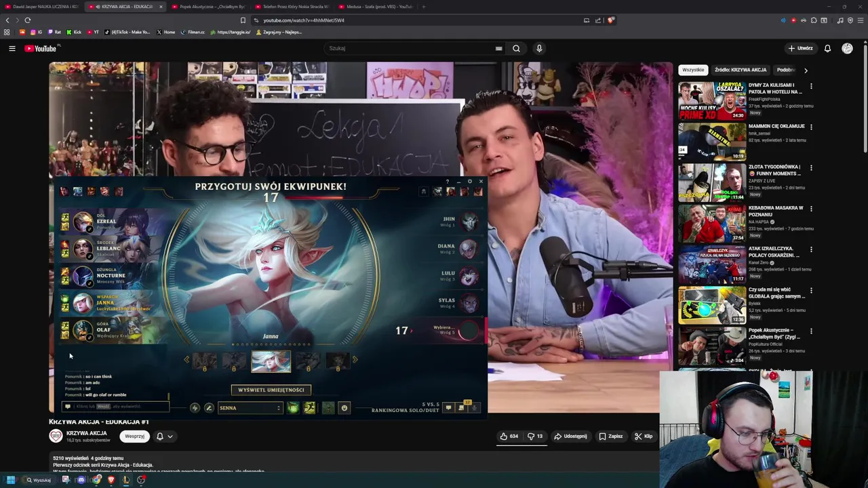Open Discord from the taskbar
Viewport: 868px width, 488px height.
[x=81, y=480]
